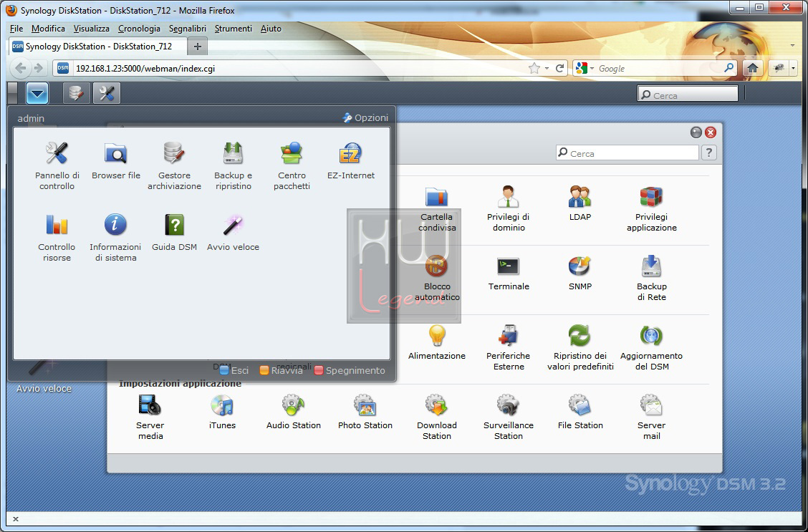808x532 pixels.
Task: Show Informazioni di sistema
Action: coord(115,238)
